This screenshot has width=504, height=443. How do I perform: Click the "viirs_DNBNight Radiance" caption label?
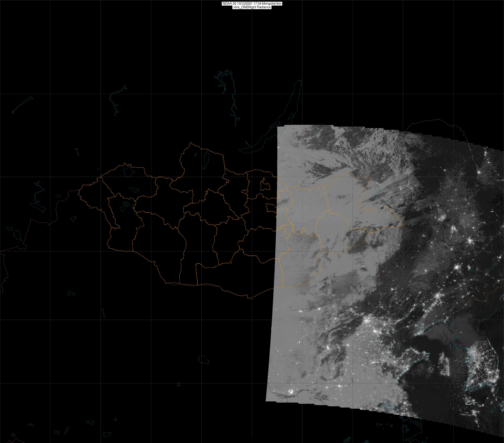pyautogui.click(x=252, y=7)
